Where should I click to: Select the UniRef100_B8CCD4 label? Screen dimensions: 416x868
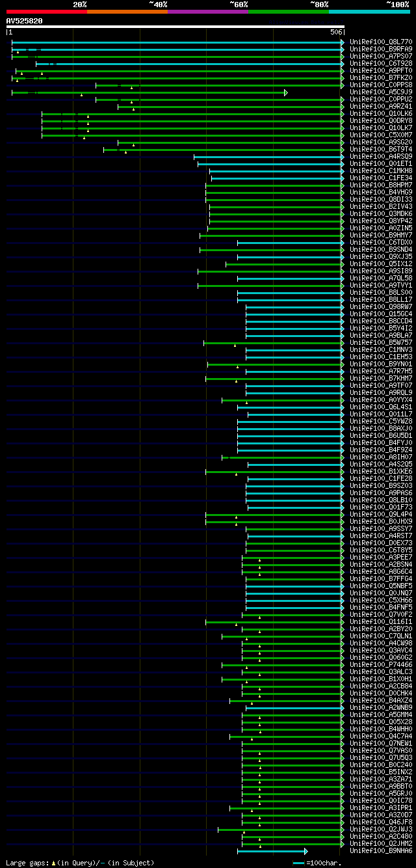381,321
